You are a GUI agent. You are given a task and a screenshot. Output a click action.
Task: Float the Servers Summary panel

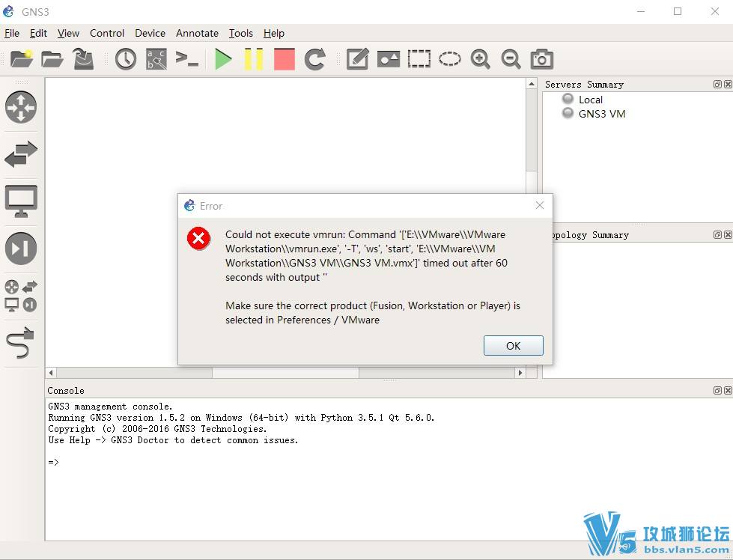pos(717,85)
